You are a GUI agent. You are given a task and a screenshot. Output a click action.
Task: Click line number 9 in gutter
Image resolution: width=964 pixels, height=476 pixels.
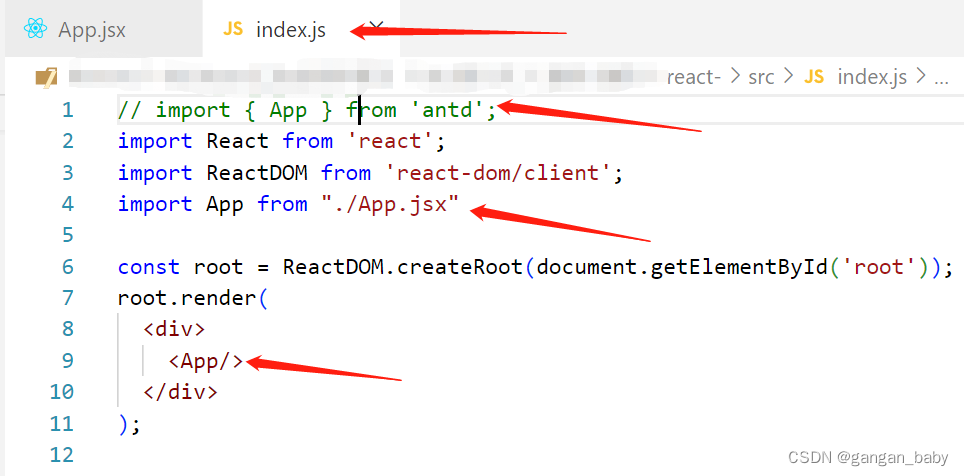[67, 360]
